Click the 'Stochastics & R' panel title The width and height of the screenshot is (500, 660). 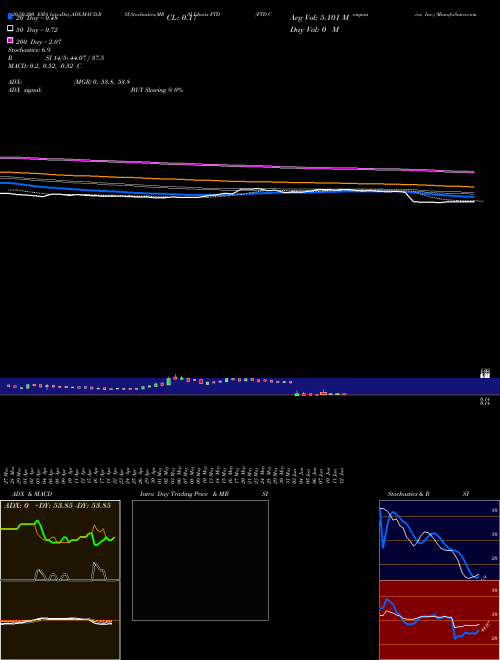point(408,494)
